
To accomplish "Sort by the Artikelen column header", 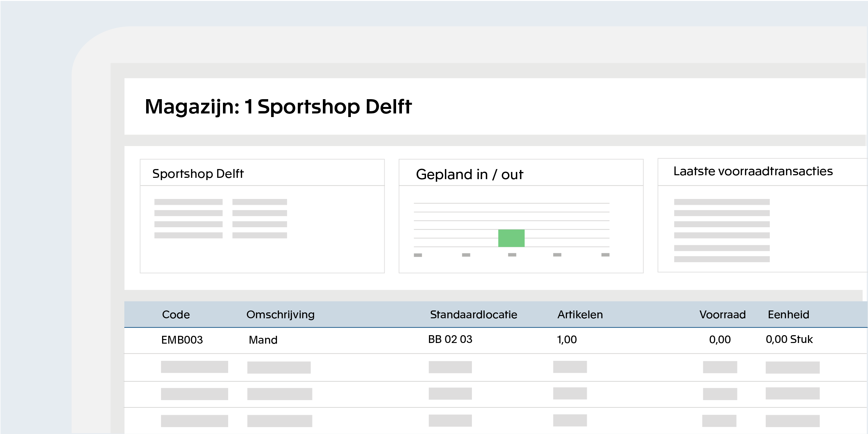I will click(x=580, y=314).
